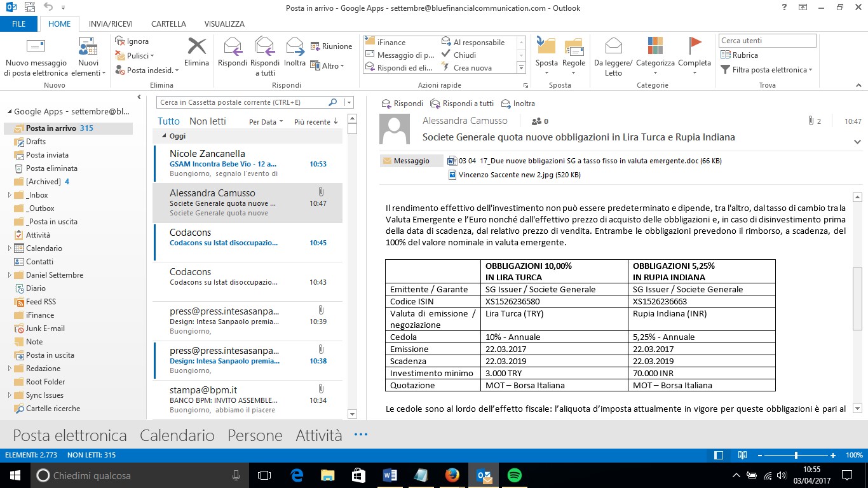Expand the Azioni rapide gallery
The image size is (868, 488).
522,68
